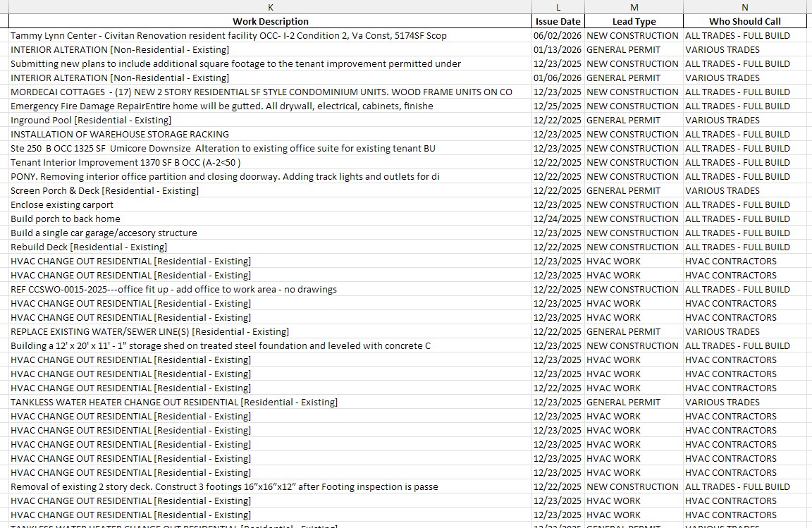Click the Lead Type header cell

click(632, 21)
